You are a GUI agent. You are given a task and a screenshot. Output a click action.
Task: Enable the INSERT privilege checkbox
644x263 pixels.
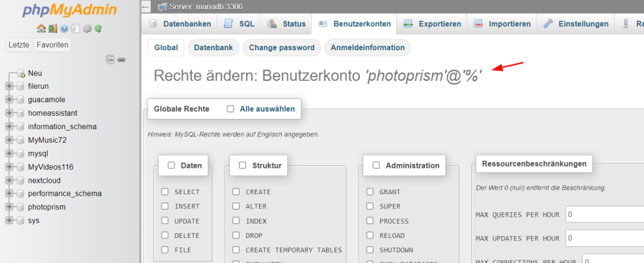pyautogui.click(x=165, y=206)
